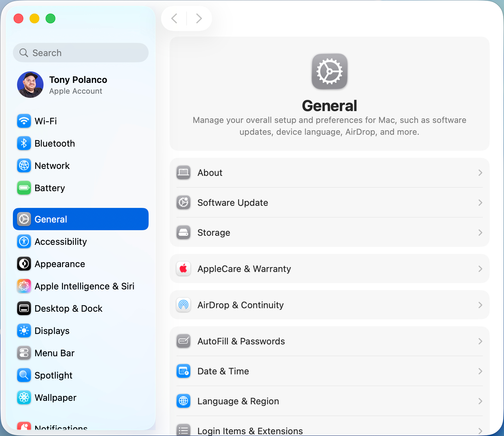504x436 pixels.
Task: Open Accessibility settings pane
Action: point(81,242)
